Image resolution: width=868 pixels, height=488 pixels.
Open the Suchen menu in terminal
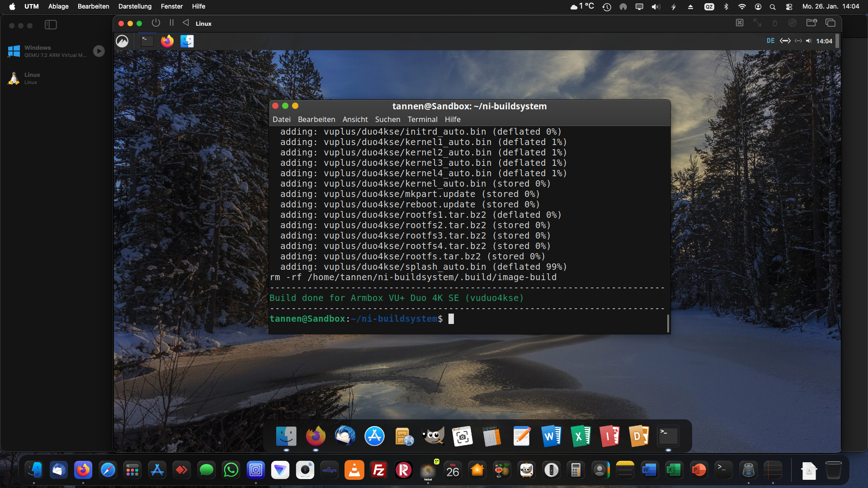(x=387, y=119)
